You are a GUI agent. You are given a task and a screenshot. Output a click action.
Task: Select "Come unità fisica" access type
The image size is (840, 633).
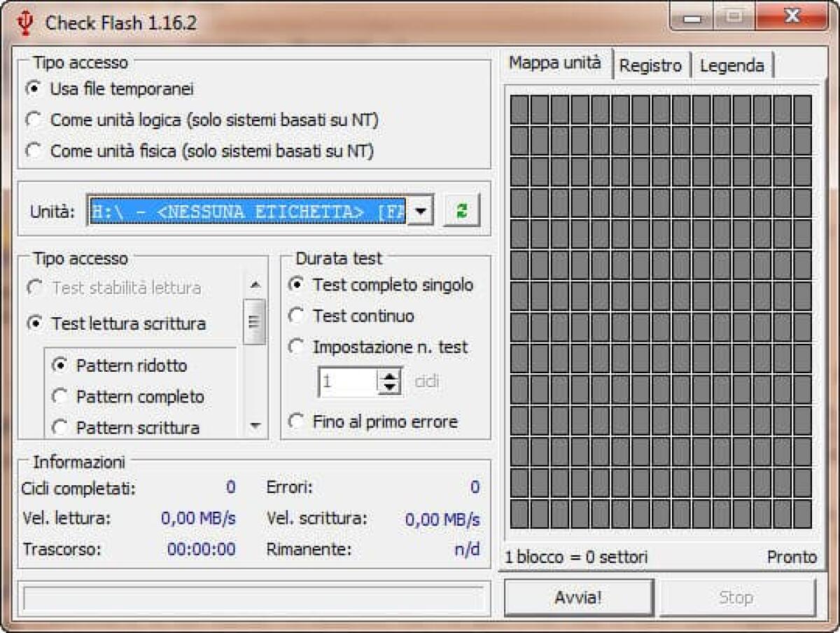33,150
